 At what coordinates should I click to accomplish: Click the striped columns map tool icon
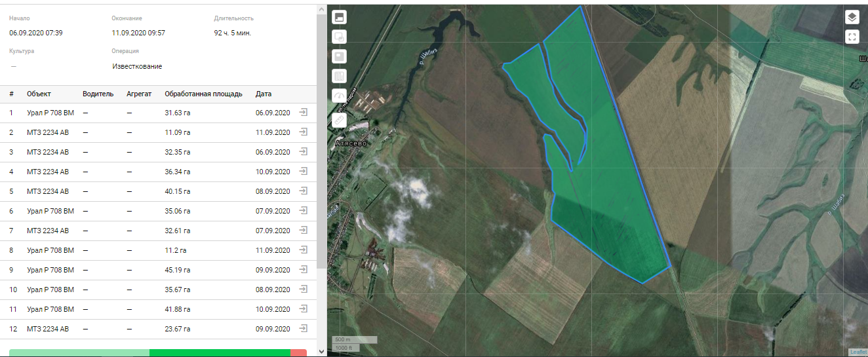(339, 77)
